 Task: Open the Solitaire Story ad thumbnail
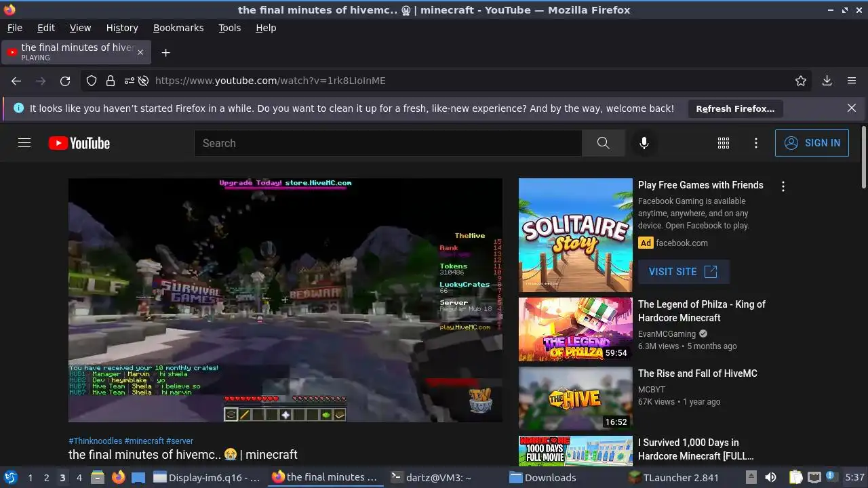coord(575,235)
